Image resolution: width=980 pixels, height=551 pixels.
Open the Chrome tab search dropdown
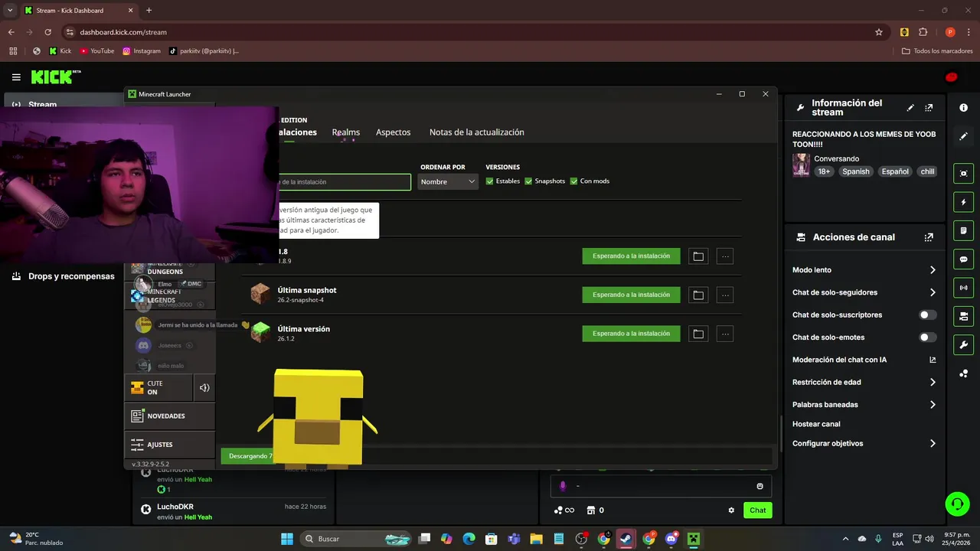[x=10, y=11]
